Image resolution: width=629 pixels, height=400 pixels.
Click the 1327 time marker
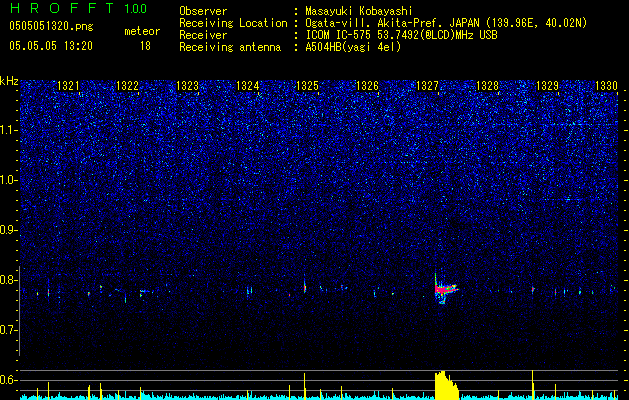click(427, 85)
